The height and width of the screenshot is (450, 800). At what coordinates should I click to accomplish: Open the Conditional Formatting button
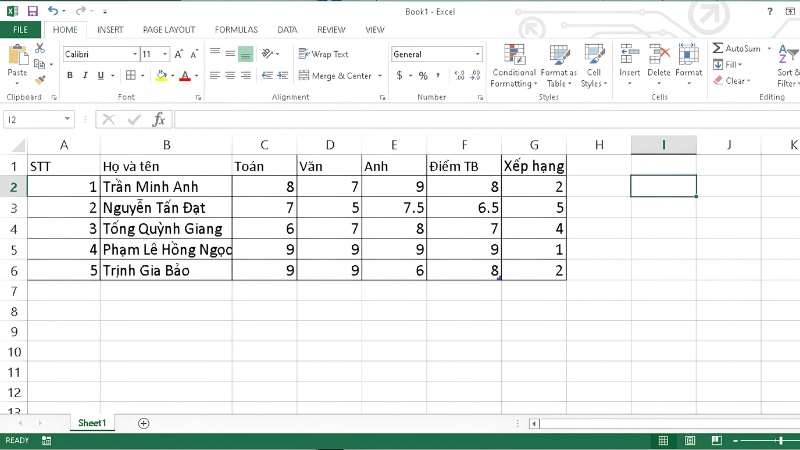pos(514,66)
